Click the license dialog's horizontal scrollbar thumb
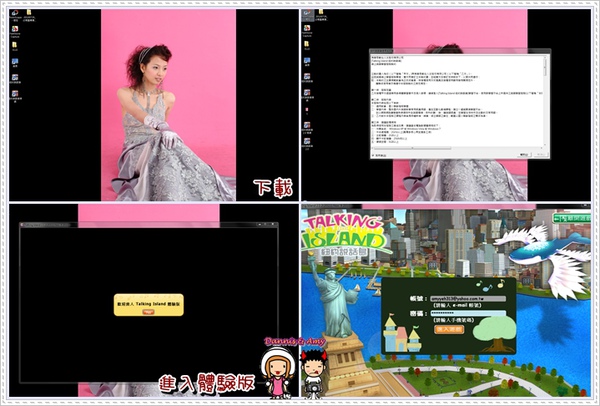Screen dimensions: 600x406 (412, 148)
